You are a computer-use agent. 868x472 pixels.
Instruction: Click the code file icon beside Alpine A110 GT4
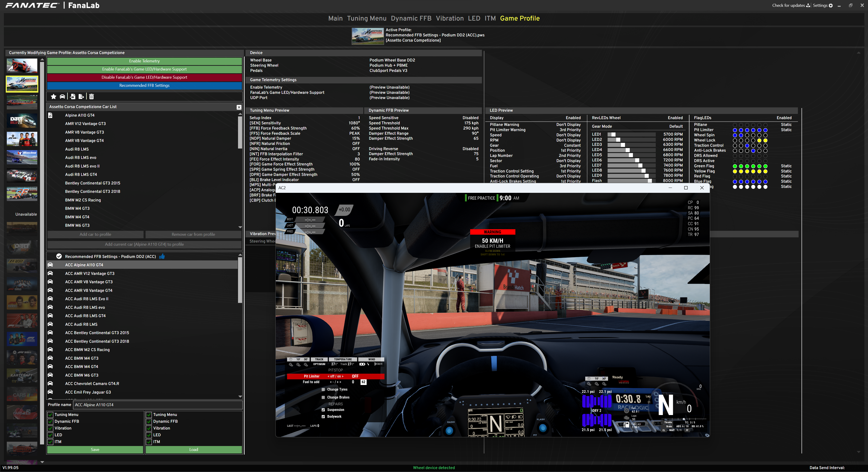tap(50, 115)
